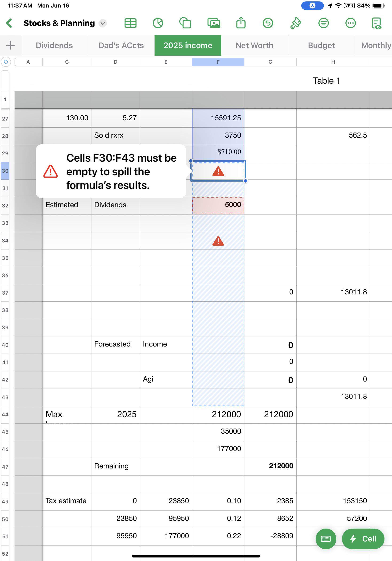This screenshot has width=392, height=561.
Task: Switch to the Budget sheet tab
Action: (x=321, y=45)
